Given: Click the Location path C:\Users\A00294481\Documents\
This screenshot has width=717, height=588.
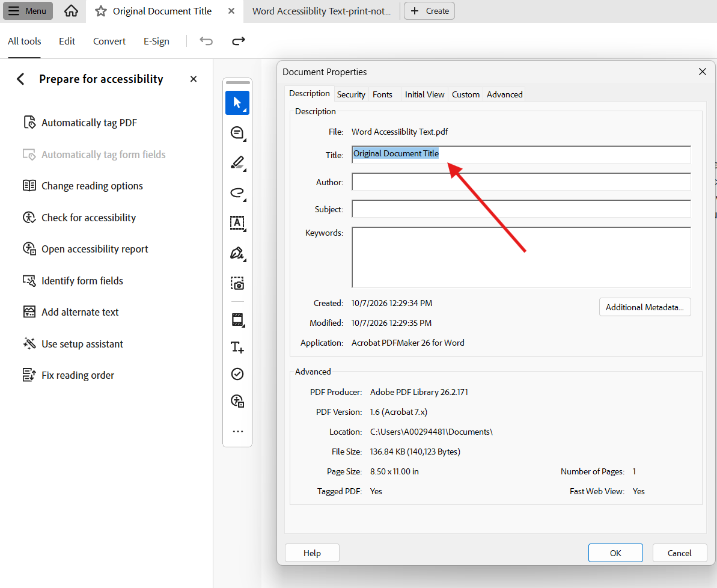Looking at the screenshot, I should coord(431,432).
